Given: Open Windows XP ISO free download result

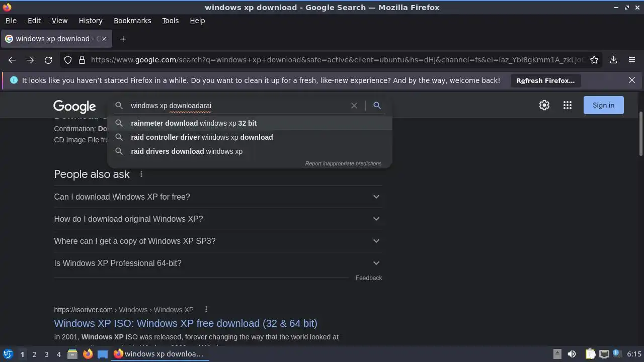Looking at the screenshot, I should [x=186, y=323].
